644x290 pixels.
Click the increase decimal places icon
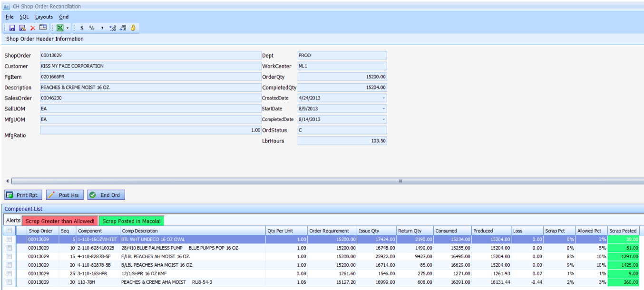click(x=113, y=28)
